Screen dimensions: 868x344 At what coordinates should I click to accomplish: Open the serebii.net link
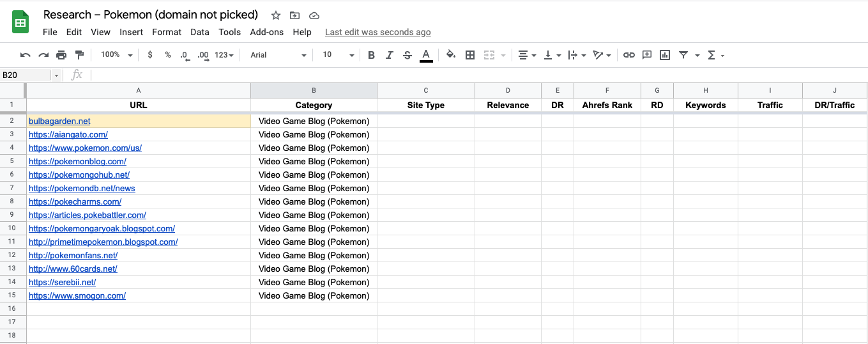point(63,282)
